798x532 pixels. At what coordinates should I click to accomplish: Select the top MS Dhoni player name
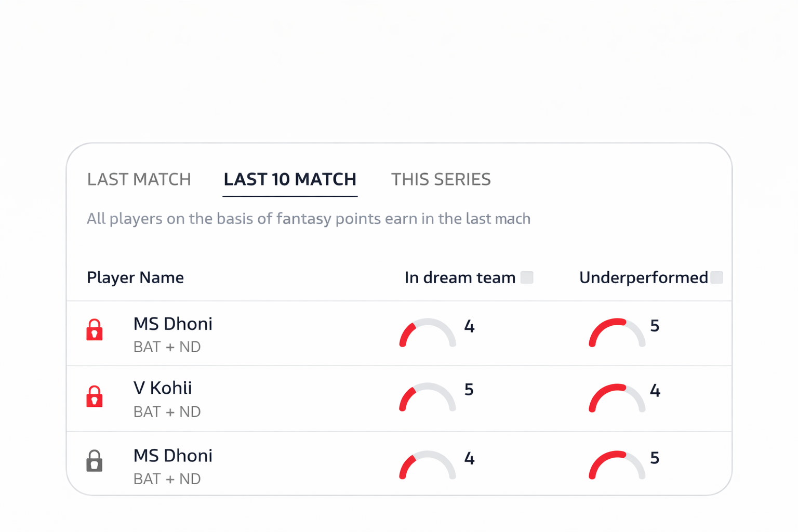172,323
